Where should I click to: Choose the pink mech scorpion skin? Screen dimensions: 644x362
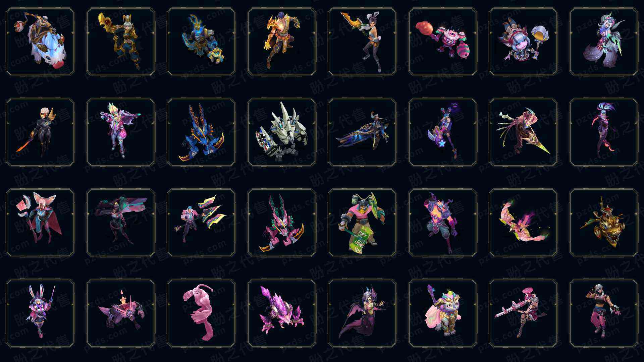pyautogui.click(x=282, y=223)
